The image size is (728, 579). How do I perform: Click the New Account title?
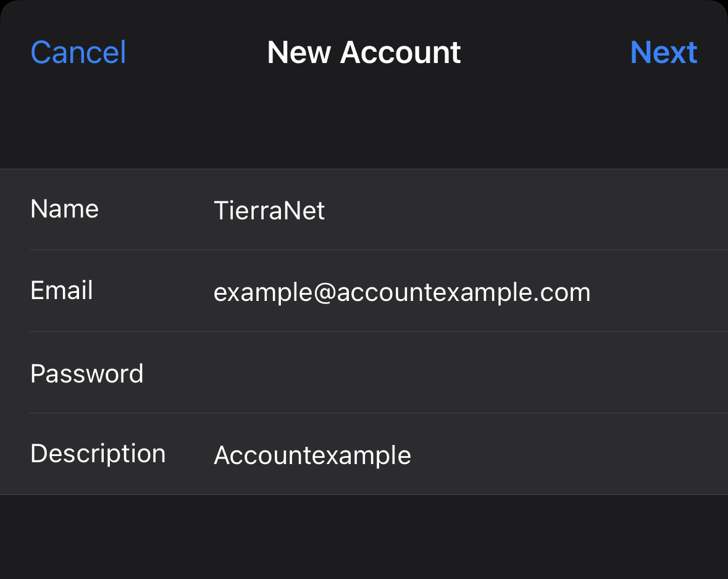tap(364, 53)
